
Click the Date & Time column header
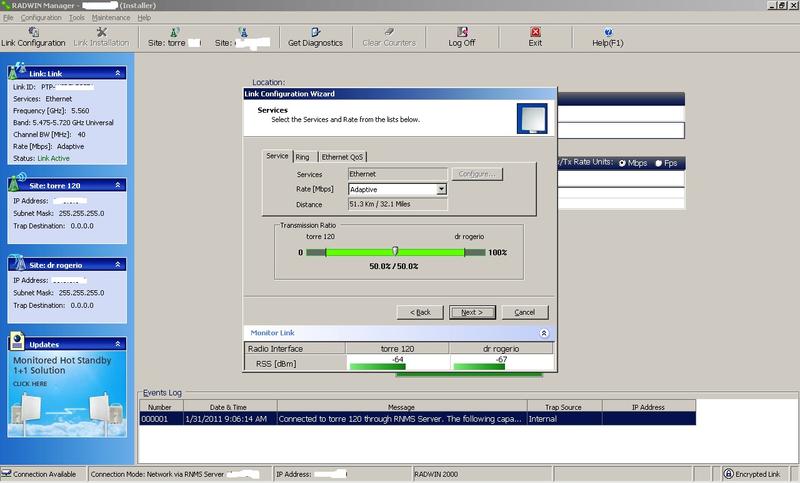229,407
